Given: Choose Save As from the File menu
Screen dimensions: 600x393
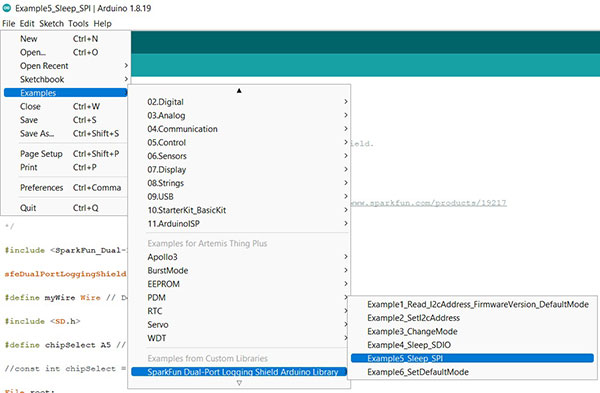Looking at the screenshot, I should (x=65, y=134).
